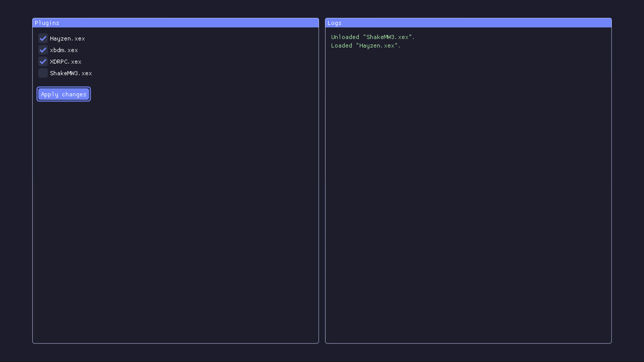Click the ShakeMW3.xex plugin name label
Screen dimensions: 644x362
point(71,73)
